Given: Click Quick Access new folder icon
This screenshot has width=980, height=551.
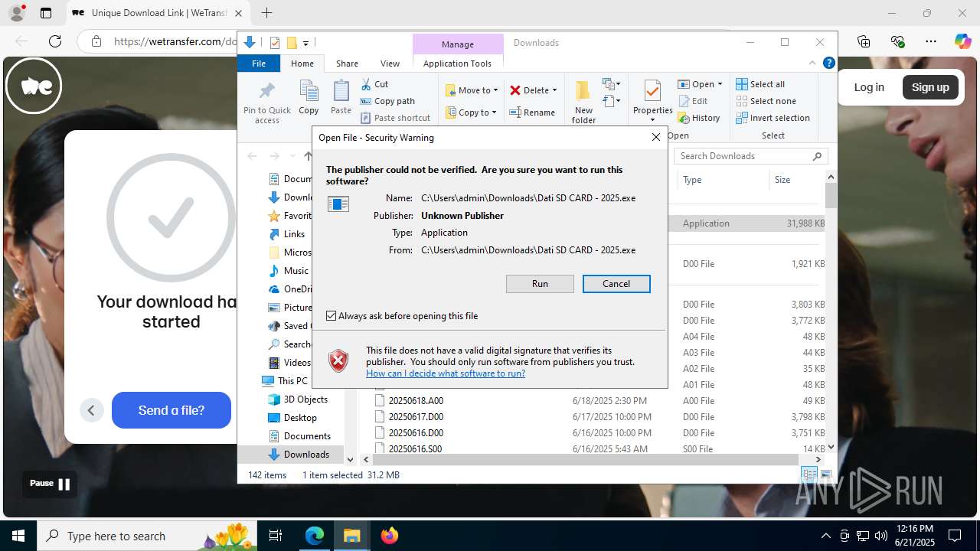Looking at the screenshot, I should (x=292, y=43).
